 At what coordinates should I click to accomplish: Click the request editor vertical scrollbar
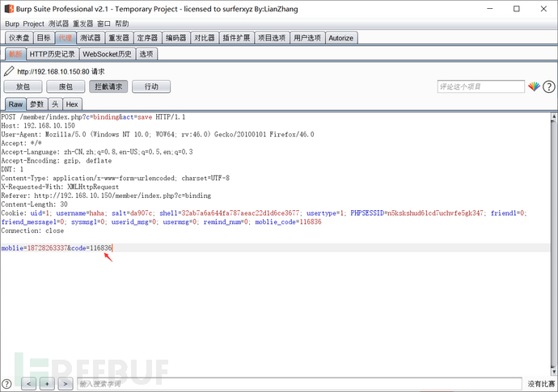553,243
